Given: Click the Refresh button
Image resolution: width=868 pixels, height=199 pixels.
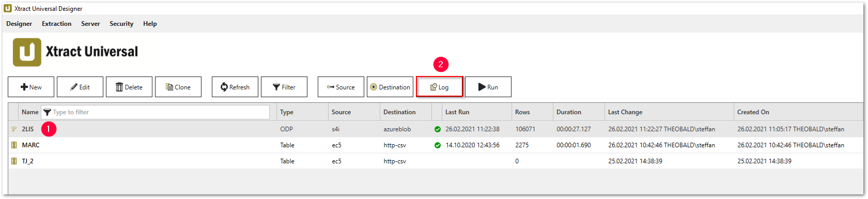Looking at the screenshot, I should point(235,87).
